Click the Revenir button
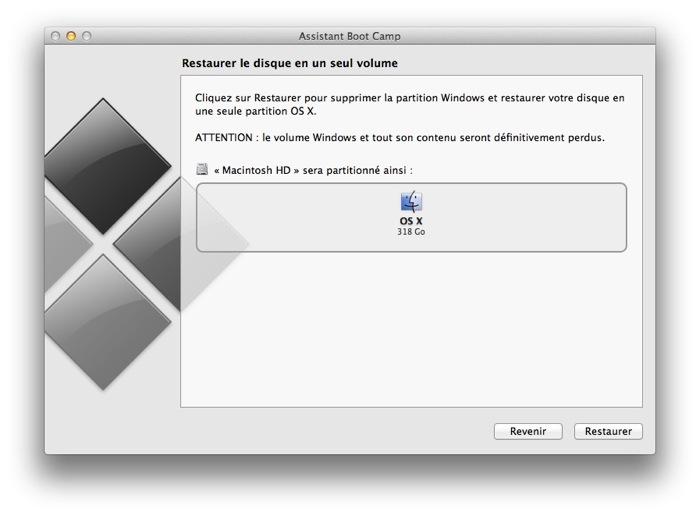 pos(528,431)
